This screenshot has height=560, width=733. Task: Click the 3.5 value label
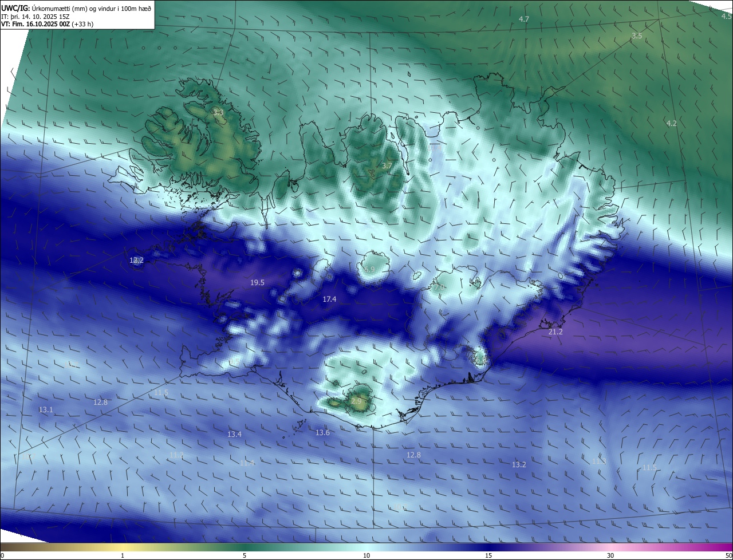(x=637, y=36)
